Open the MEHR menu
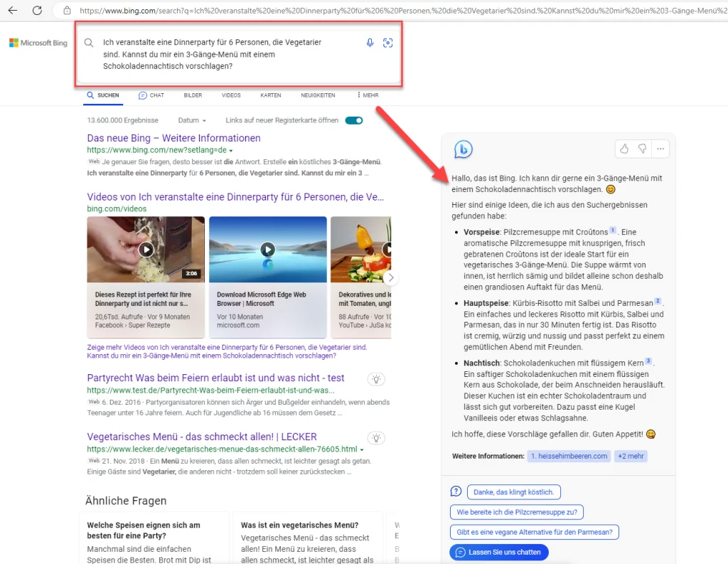Viewport: 728px width, 564px height. (x=368, y=95)
